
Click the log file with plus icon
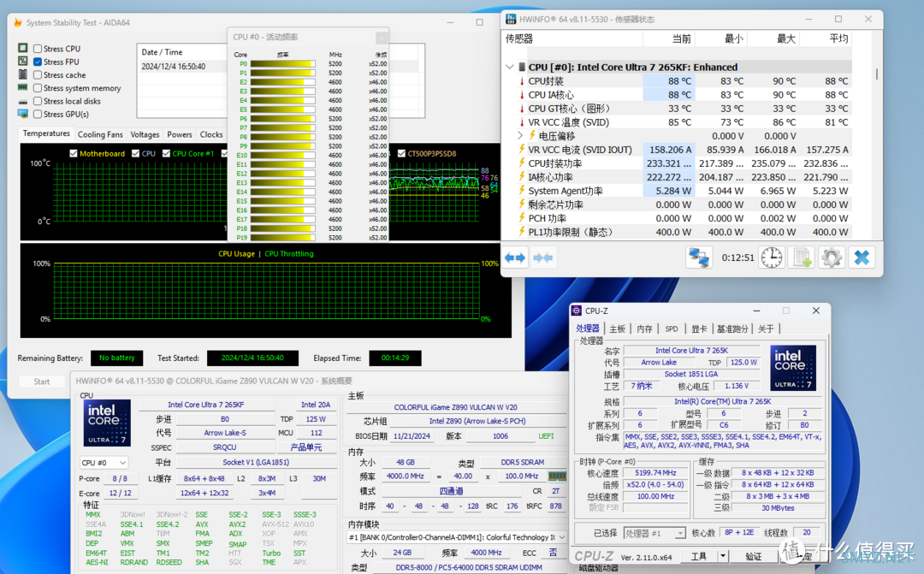pos(802,257)
